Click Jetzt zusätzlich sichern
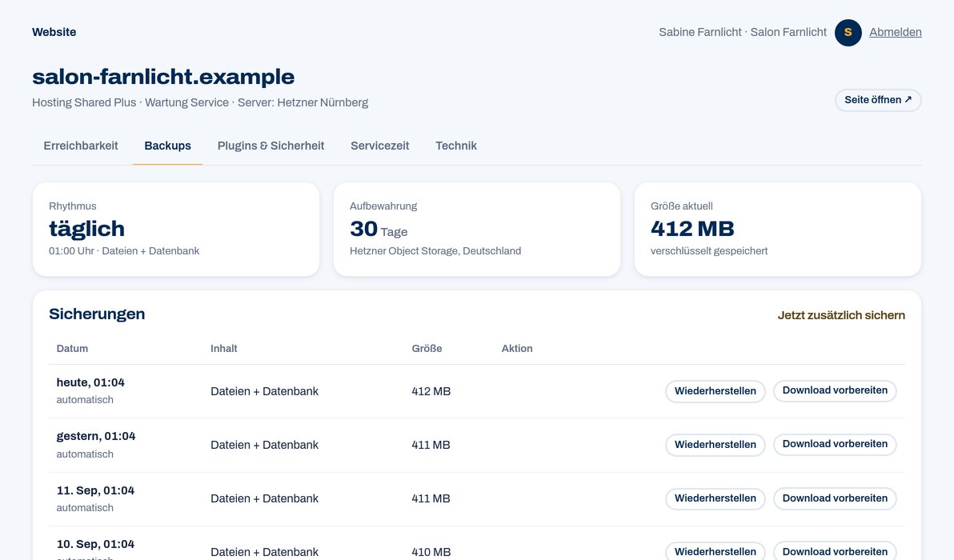Screen dimensions: 954x560 841,315
